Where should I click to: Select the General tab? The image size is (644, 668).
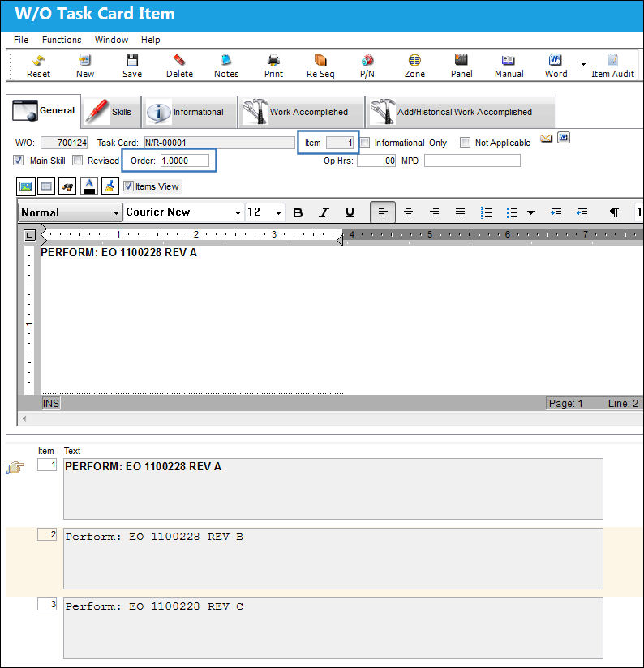point(44,111)
